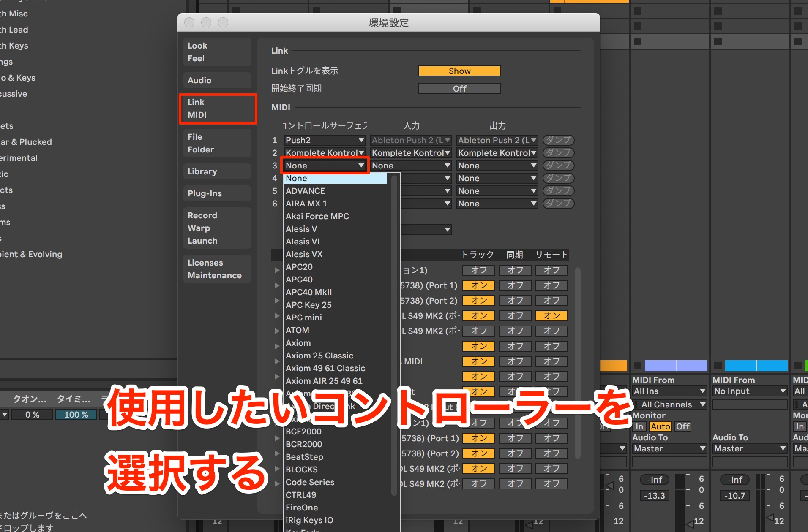The image size is (808, 532).
Task: Open the File Folder preferences tab
Action: [217, 143]
